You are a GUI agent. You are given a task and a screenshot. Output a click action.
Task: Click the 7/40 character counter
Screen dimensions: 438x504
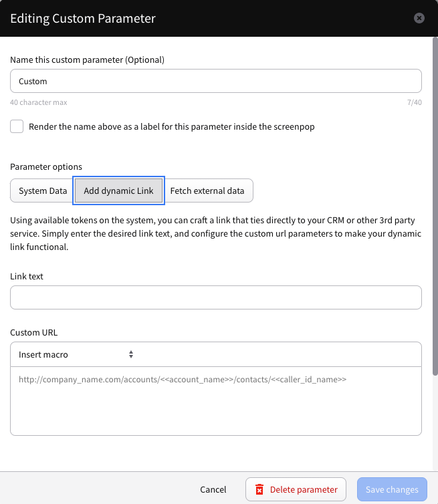click(x=414, y=102)
